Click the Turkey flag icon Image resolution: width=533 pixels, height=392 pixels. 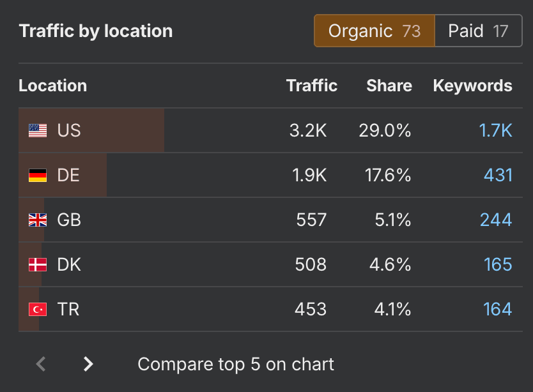pyautogui.click(x=38, y=310)
